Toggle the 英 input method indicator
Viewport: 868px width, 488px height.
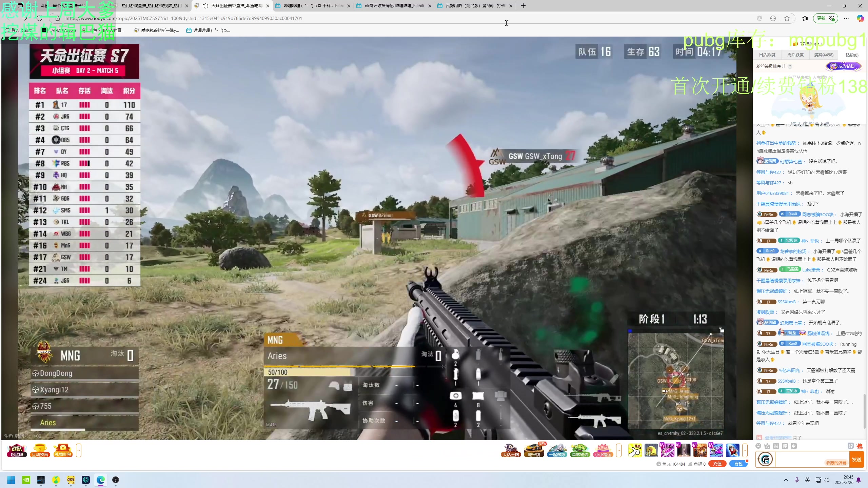808,480
